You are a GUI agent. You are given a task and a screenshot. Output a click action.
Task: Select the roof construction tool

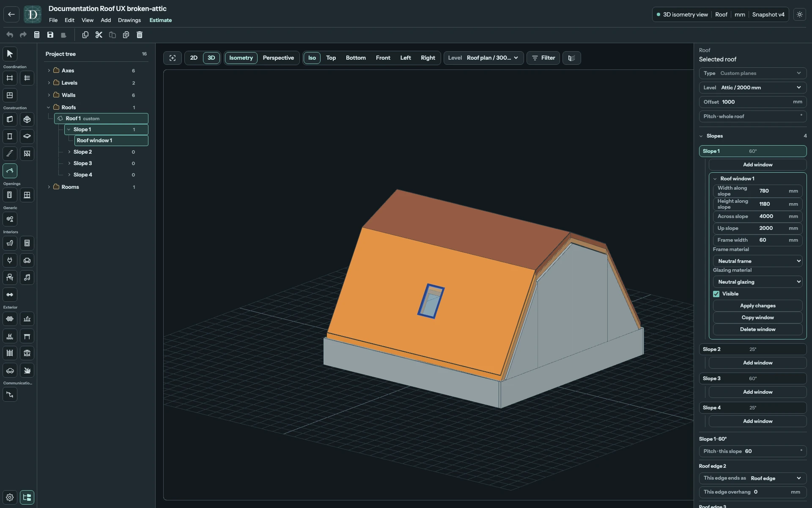pos(10,171)
